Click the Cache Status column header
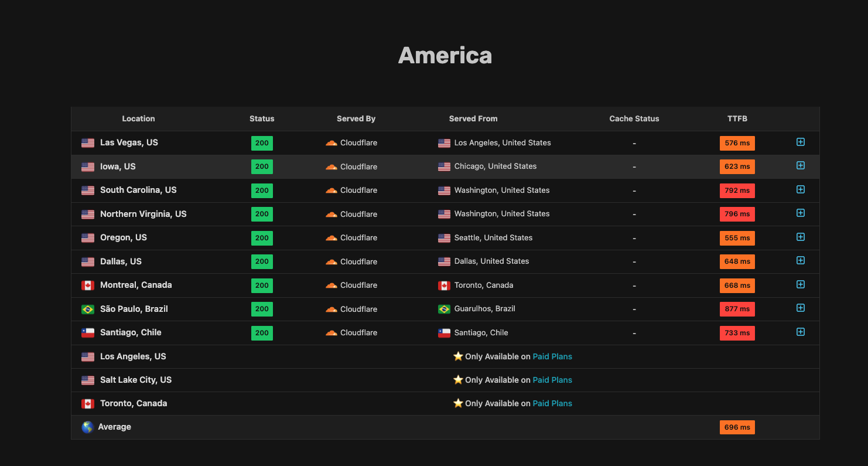Image resolution: width=868 pixels, height=466 pixels. tap(634, 119)
